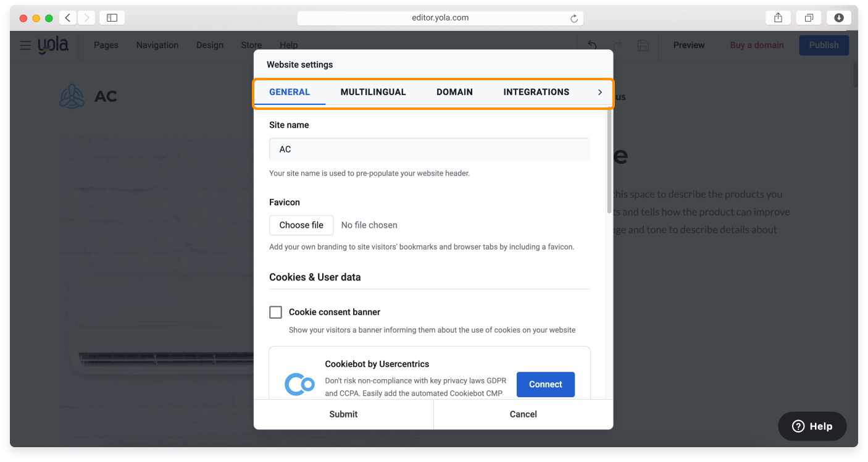Switch to the General tab

coord(290,92)
